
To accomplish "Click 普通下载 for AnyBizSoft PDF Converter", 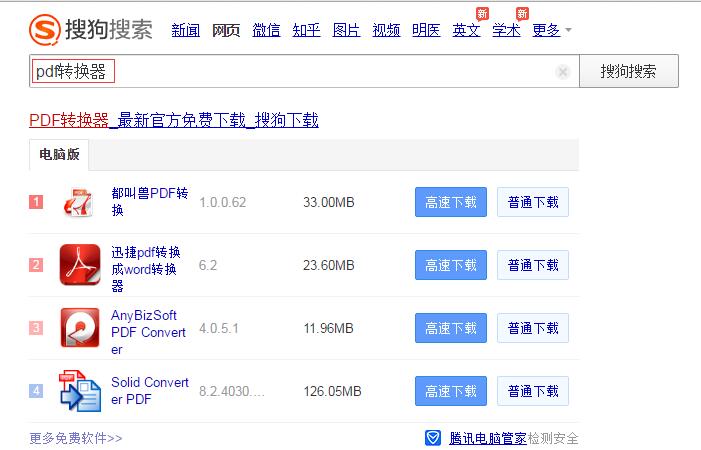I will click(x=533, y=328).
